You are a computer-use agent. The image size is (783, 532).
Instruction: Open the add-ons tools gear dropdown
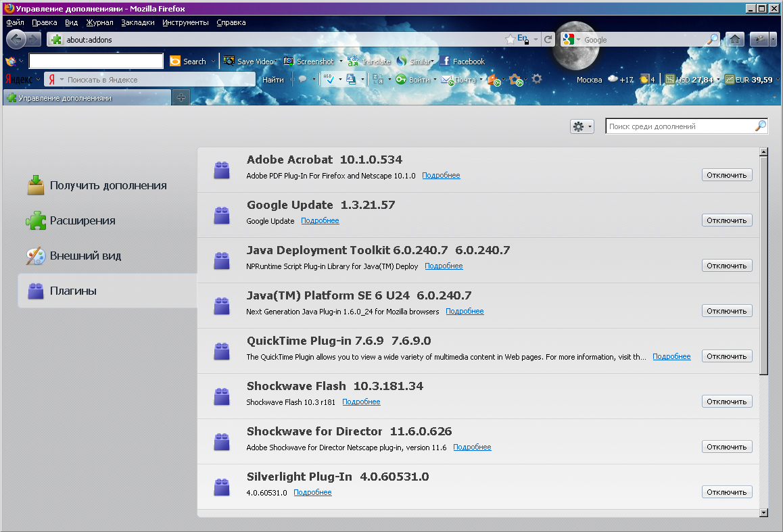point(582,126)
